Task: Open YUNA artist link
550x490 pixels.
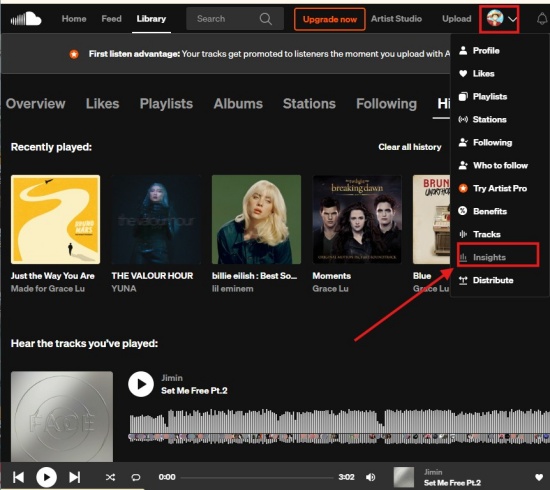Action: 124,289
